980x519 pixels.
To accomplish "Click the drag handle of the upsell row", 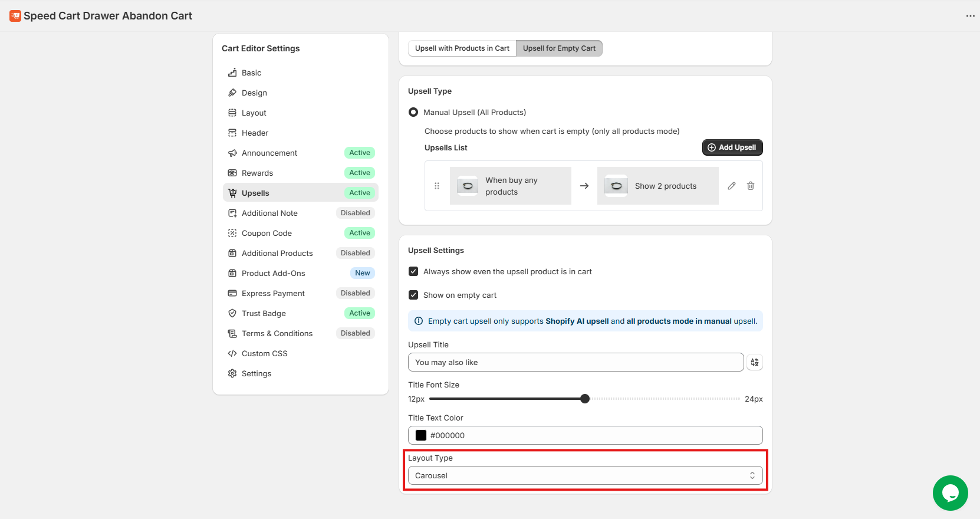I will pos(437,186).
